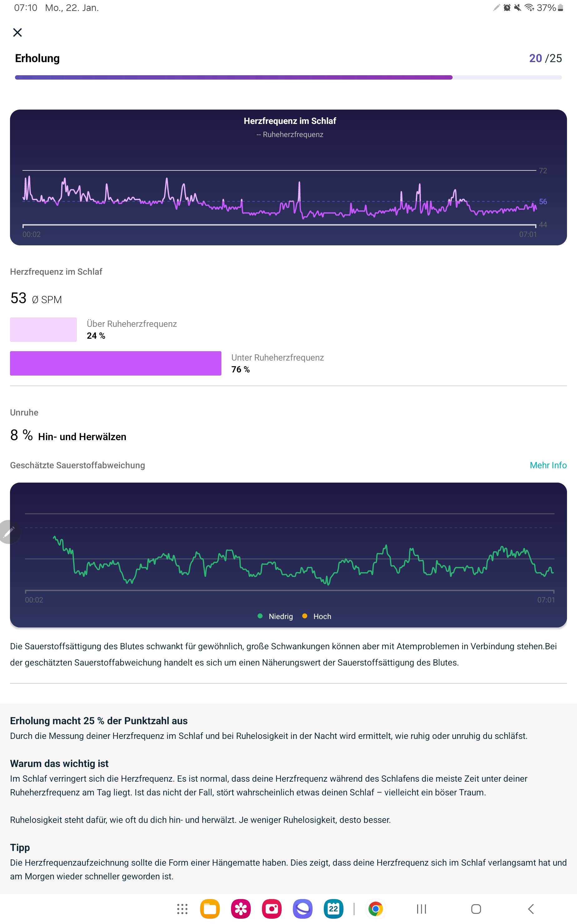Open the Calendar app showing 22
The height and width of the screenshot is (924, 577).
pos(333,909)
